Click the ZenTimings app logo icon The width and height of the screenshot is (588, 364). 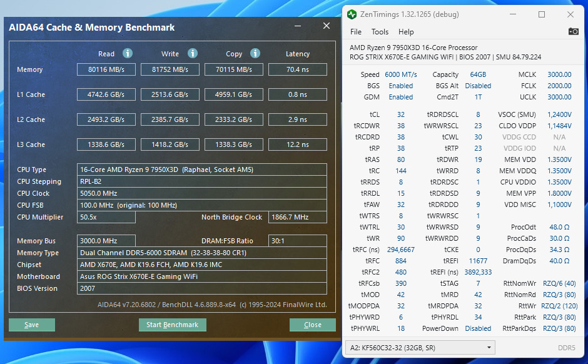[x=352, y=14]
